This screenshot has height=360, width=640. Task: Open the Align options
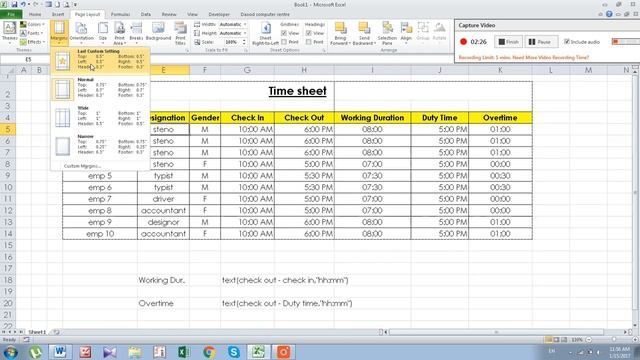pyautogui.click(x=406, y=32)
